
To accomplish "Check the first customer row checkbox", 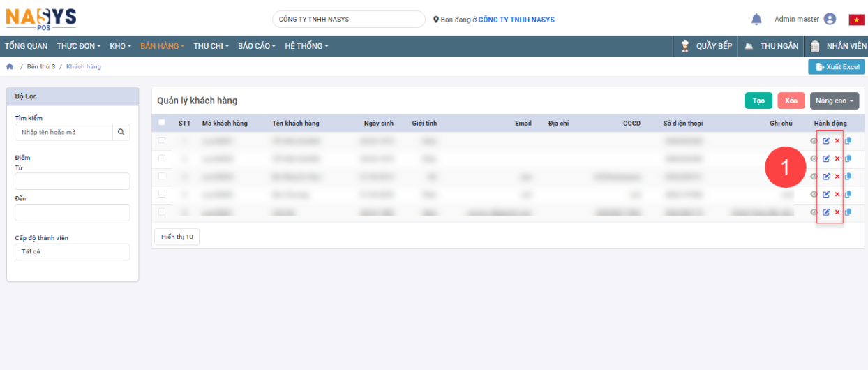I will click(162, 140).
